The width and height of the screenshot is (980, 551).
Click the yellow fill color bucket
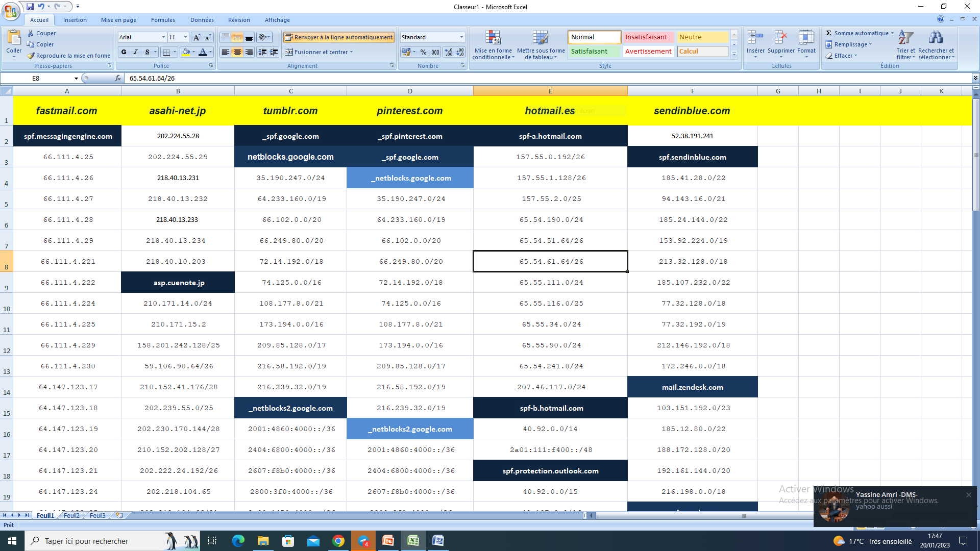tap(186, 52)
